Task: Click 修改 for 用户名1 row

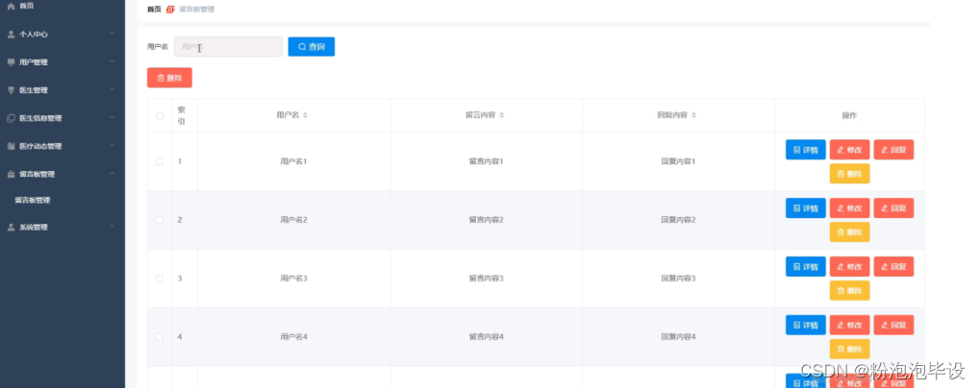Action: click(x=849, y=150)
